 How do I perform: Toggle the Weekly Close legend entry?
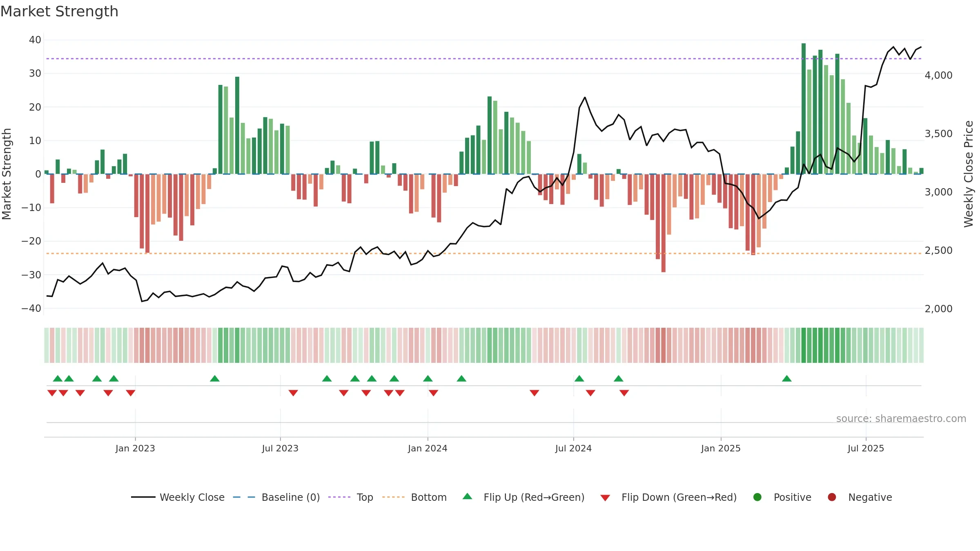178,497
